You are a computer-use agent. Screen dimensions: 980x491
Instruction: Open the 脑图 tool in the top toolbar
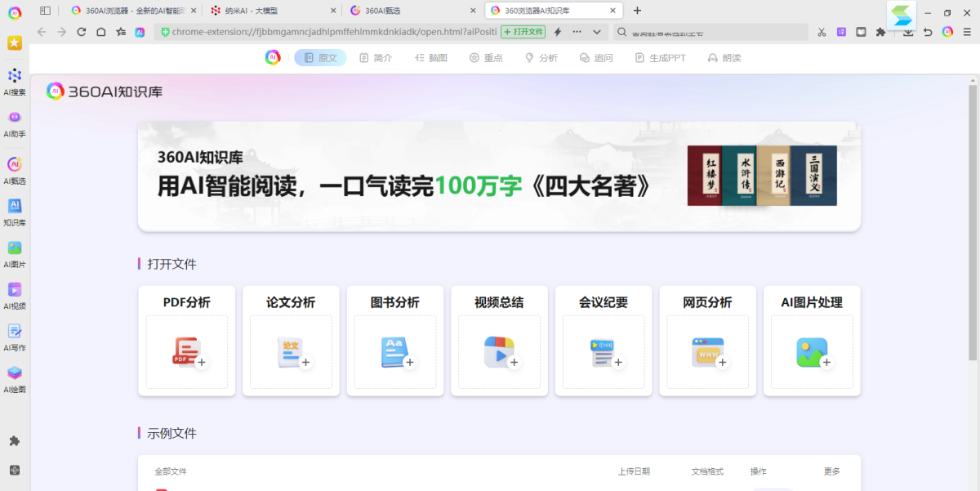point(430,57)
